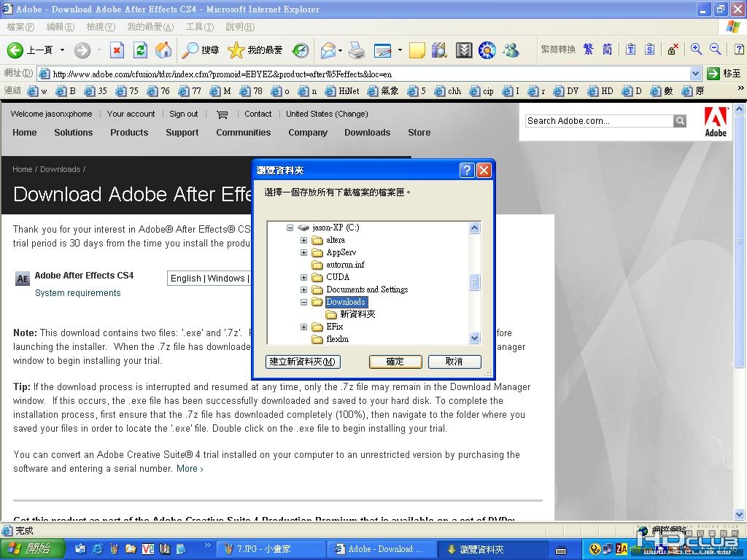The image size is (747, 560).
Task: Click the shopping cart icon on Adobe page
Action: pyautogui.click(x=222, y=114)
